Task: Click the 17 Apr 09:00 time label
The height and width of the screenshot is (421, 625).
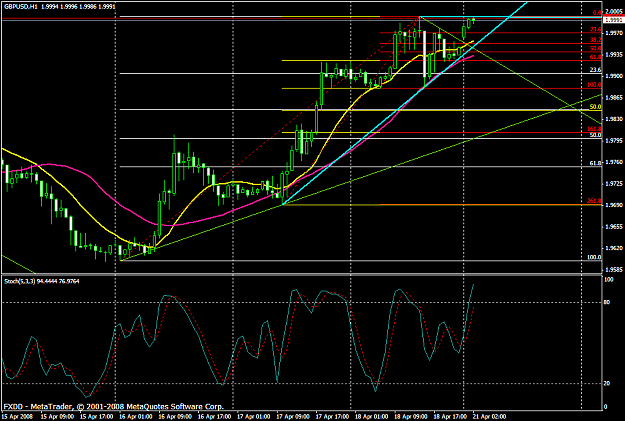Action: tap(292, 417)
